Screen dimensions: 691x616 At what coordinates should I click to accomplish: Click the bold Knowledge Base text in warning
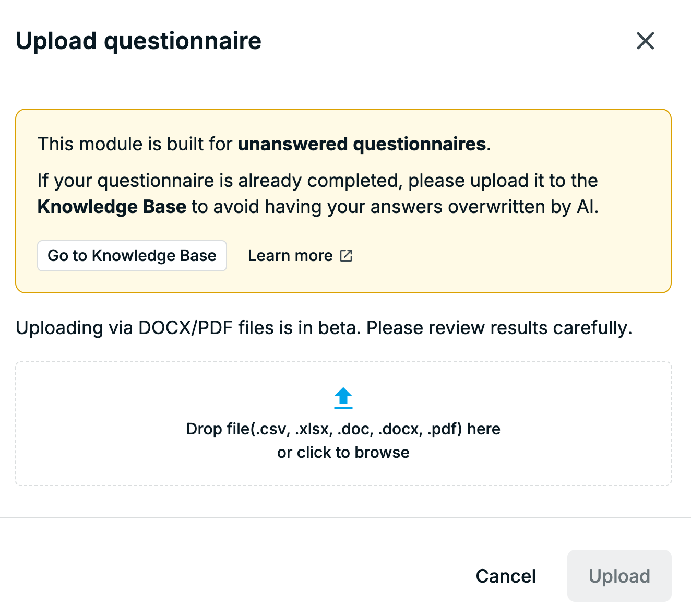point(112,207)
